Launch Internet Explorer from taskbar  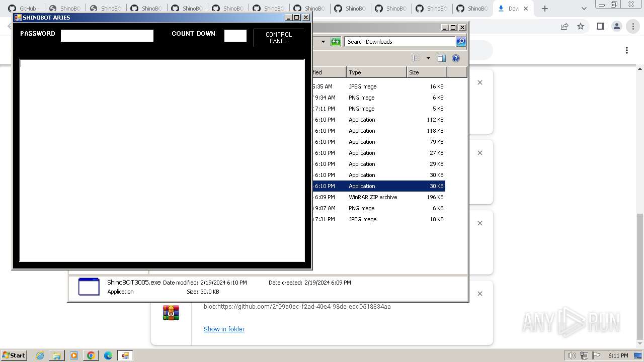[x=40, y=355]
